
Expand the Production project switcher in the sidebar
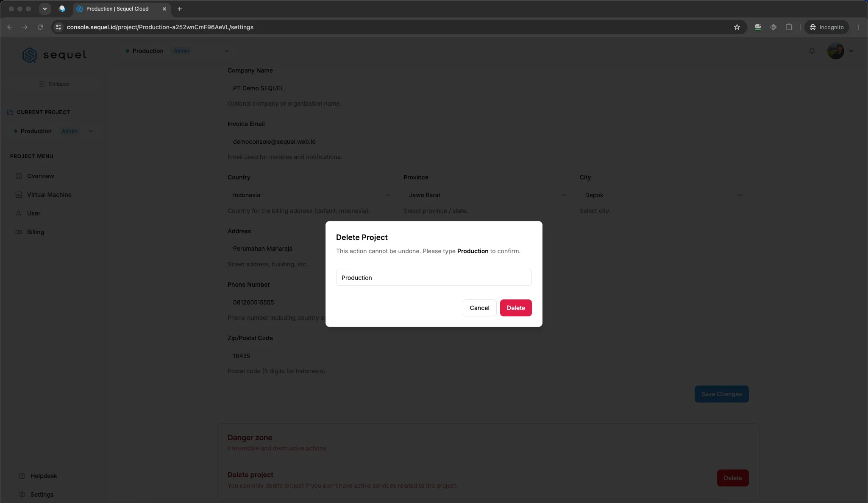pyautogui.click(x=53, y=131)
